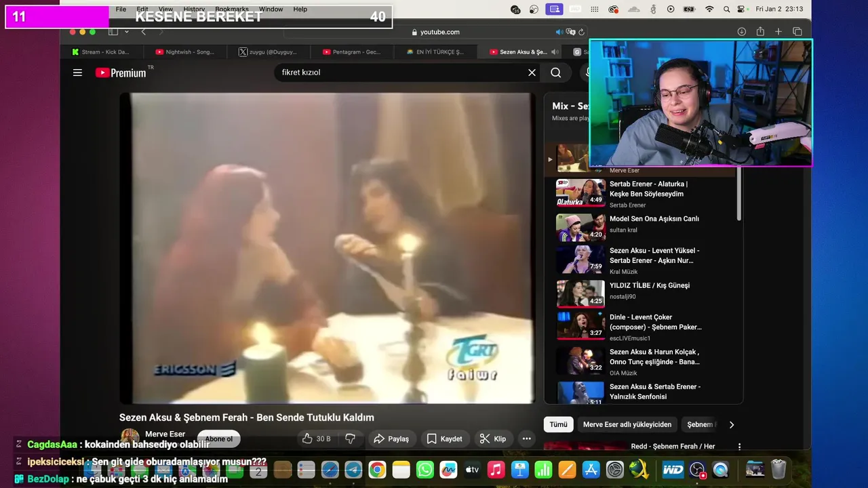Open the YouTube hamburger guide menu
This screenshot has height=488, width=868.
coord(77,73)
